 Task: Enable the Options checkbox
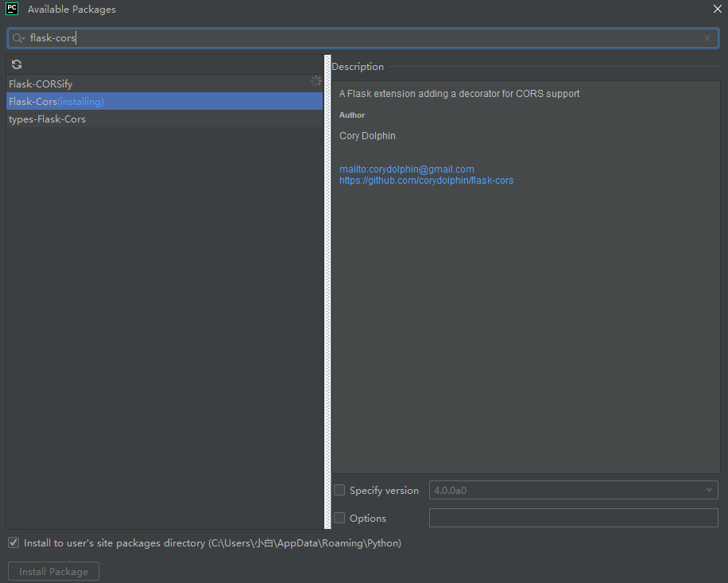tap(339, 518)
